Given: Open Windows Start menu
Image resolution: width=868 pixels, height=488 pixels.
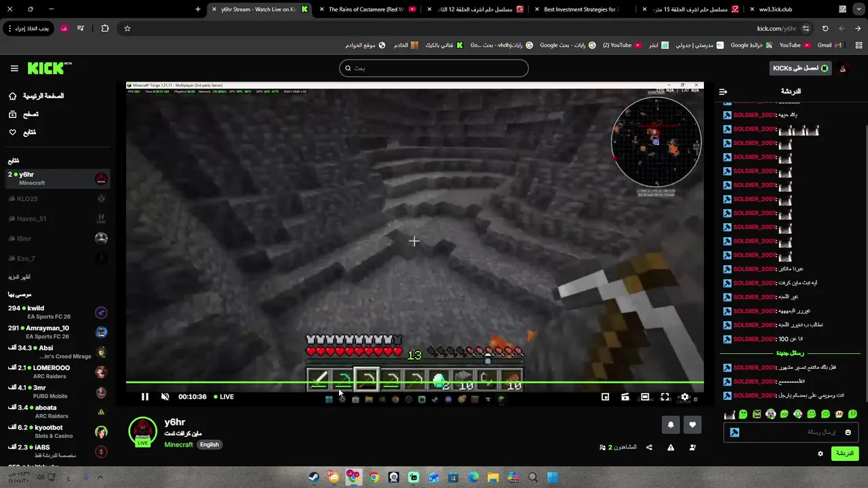Looking at the screenshot, I should [553, 477].
